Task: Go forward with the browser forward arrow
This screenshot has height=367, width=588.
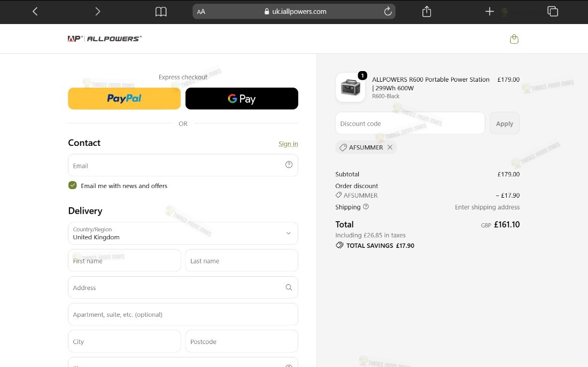Action: click(97, 12)
